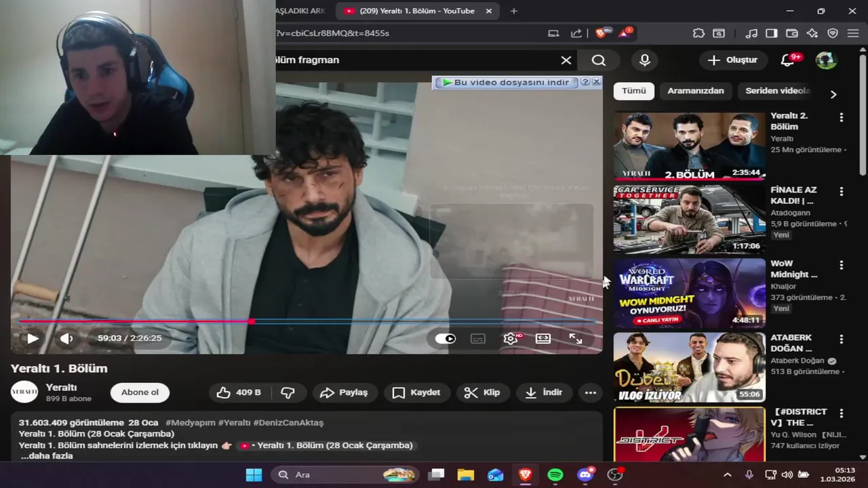Viewport: 868px width, 488px height.
Task: Click the red playhead scrubber dot
Action: pos(252,321)
